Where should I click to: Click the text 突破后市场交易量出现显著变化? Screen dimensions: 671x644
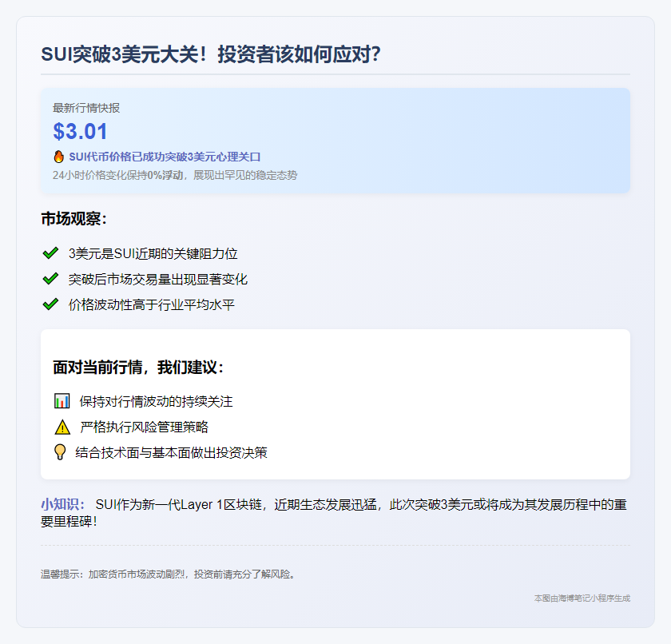pos(158,280)
